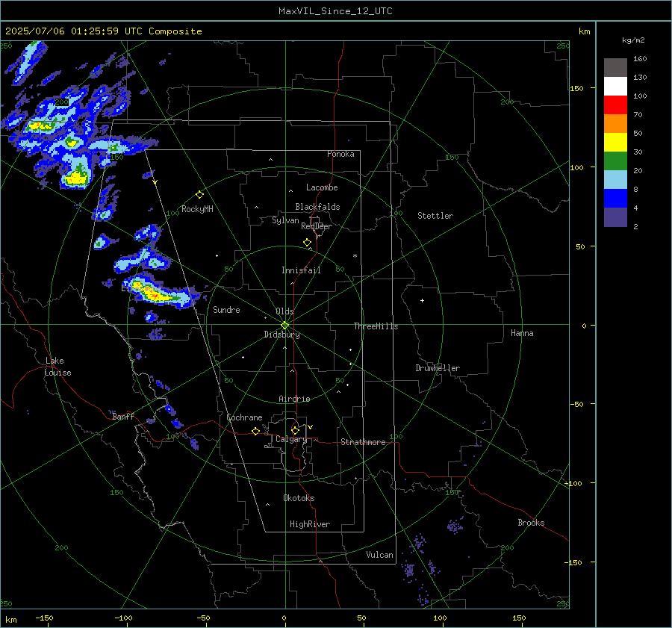Select the green 20-30 legend swatch
This screenshot has height=628, width=672.
coord(615,161)
